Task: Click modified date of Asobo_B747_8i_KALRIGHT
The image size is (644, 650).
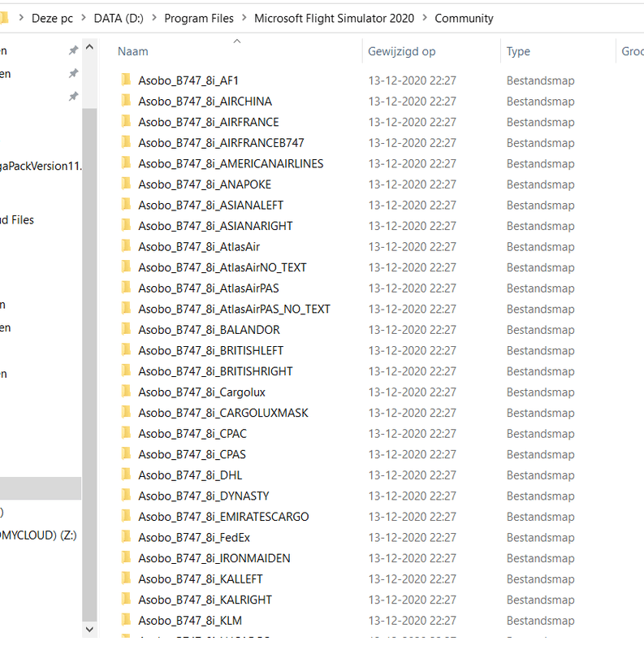Action: point(413,600)
